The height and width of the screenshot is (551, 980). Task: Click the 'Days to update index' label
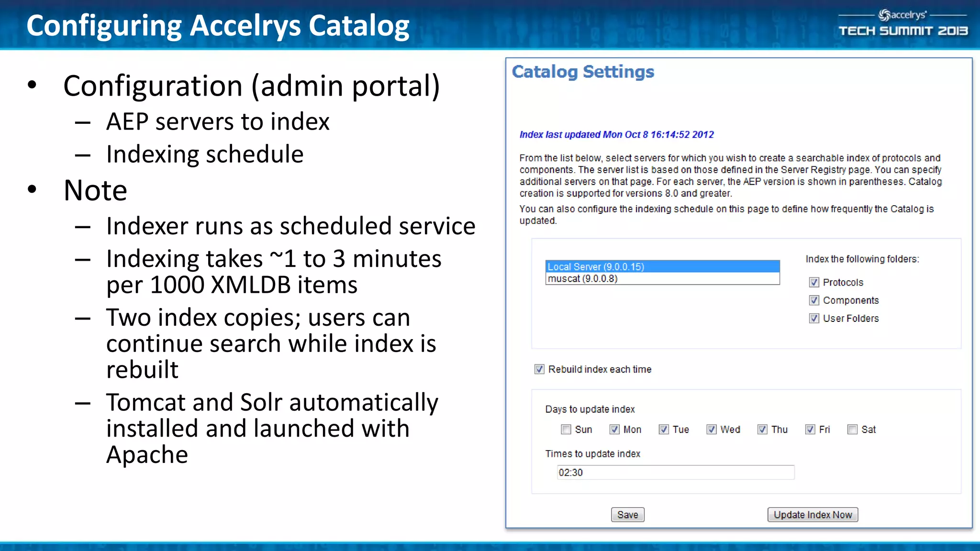pos(590,409)
